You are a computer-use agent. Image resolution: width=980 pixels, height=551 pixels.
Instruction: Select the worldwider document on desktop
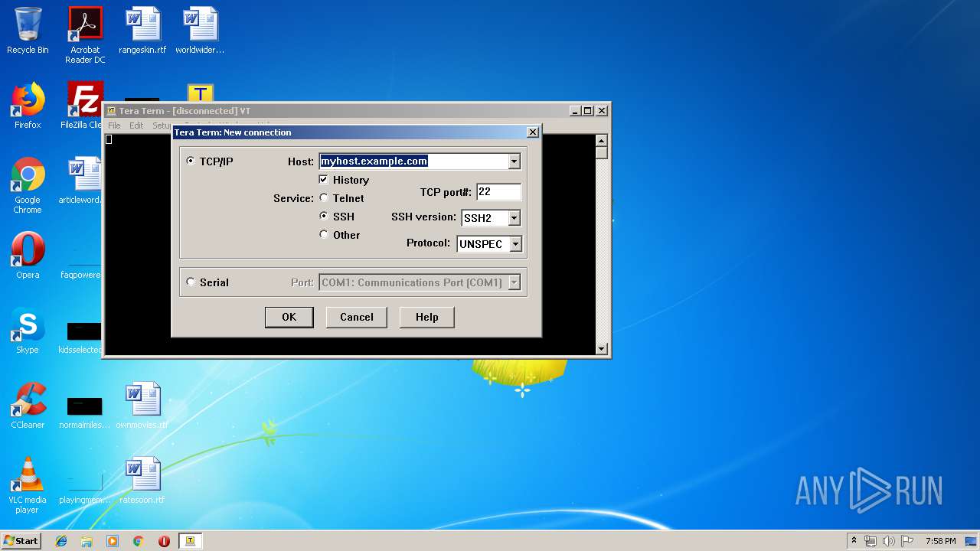click(200, 31)
